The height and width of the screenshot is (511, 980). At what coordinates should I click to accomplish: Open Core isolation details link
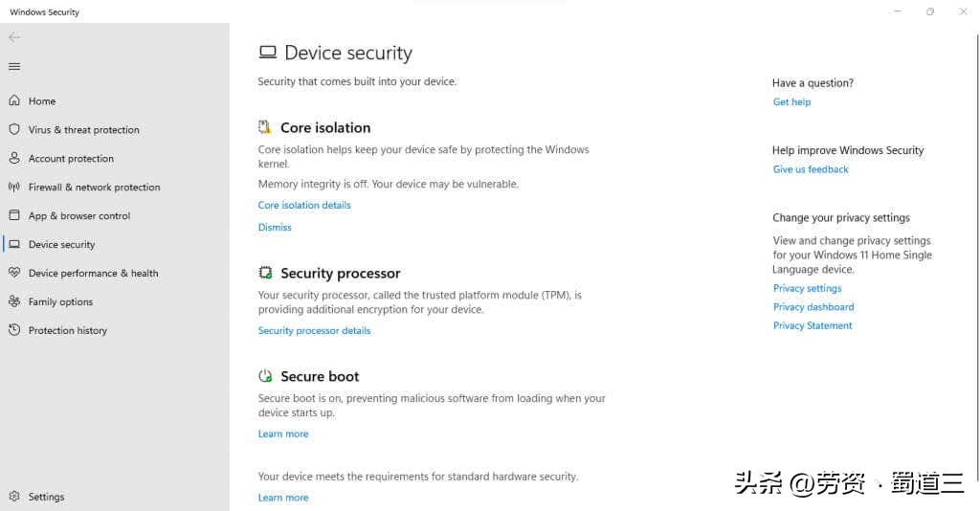click(304, 205)
